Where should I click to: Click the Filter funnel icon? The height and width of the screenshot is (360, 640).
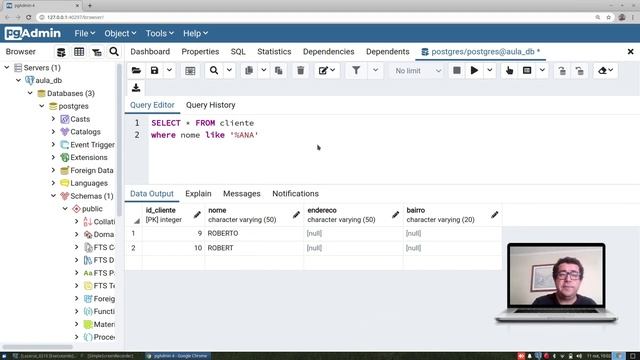pos(356,71)
